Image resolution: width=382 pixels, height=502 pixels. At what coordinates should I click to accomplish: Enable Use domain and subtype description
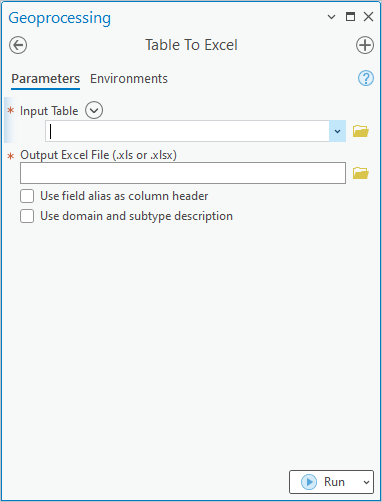pyautogui.click(x=27, y=216)
